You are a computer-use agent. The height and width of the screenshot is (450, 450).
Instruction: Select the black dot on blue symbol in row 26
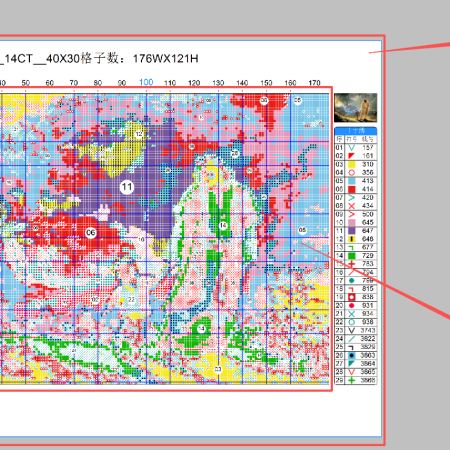[x=351, y=355]
